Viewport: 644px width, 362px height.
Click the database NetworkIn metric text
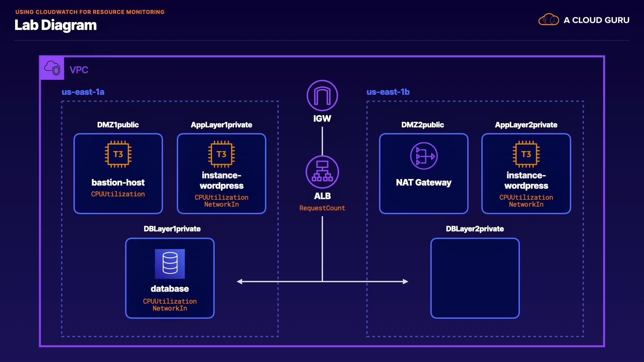(x=170, y=308)
